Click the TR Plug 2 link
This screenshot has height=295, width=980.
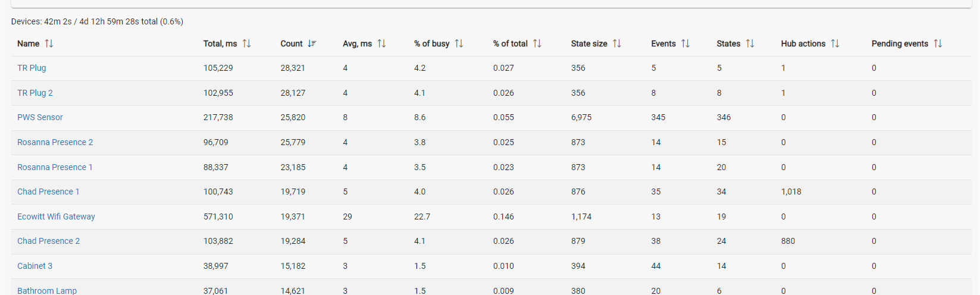[35, 93]
